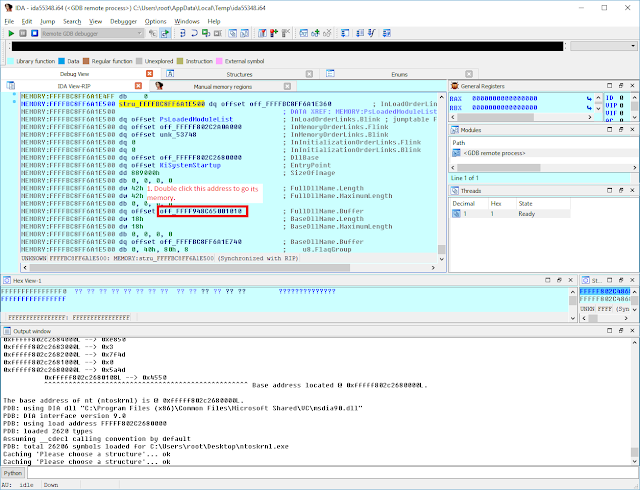The height and width of the screenshot is (490, 640).
Task: Click the KiSystemStartup EntryPoint link
Action: pyautogui.click(x=190, y=165)
